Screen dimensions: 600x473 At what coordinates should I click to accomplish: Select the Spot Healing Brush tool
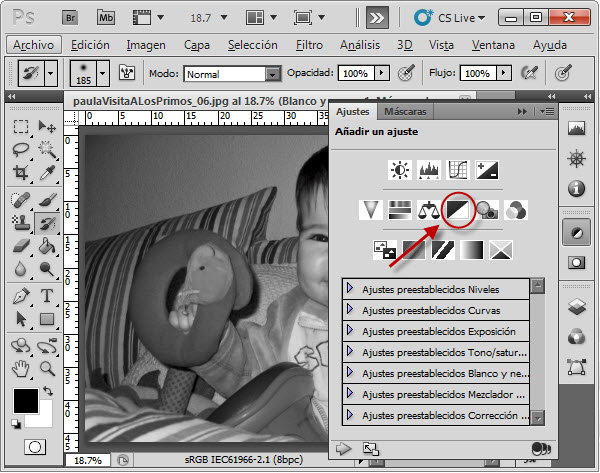click(21, 199)
